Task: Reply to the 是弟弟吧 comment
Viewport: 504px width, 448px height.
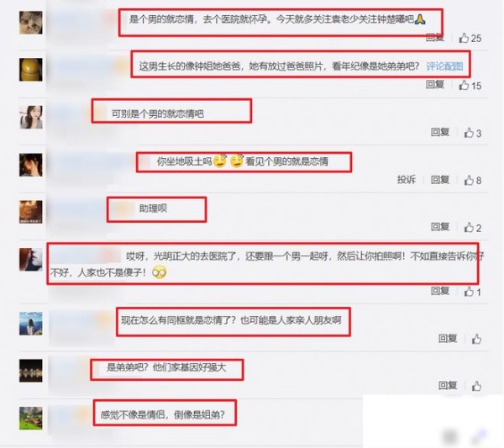Action: 448,385
